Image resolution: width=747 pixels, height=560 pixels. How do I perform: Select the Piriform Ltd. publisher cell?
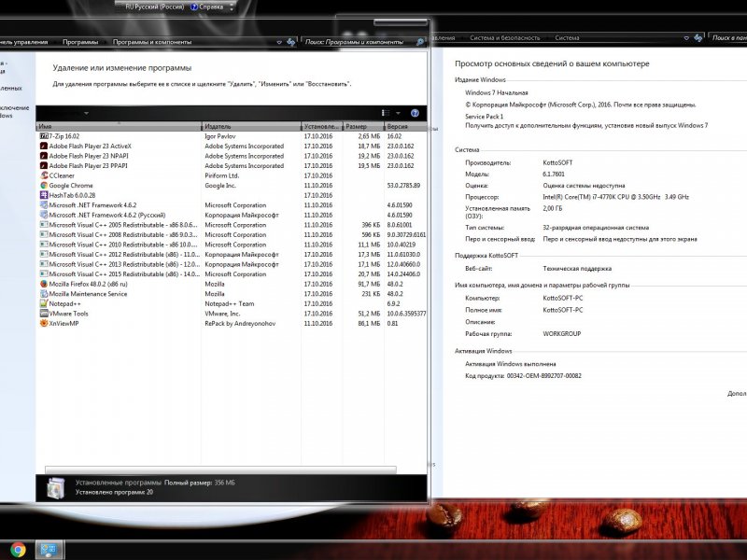(221, 175)
